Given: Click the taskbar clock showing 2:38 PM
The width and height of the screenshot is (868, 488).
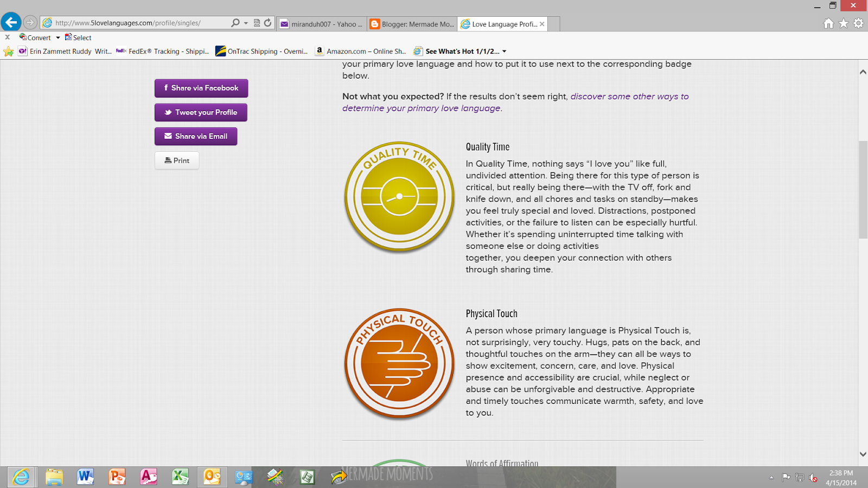Looking at the screenshot, I should tap(841, 478).
